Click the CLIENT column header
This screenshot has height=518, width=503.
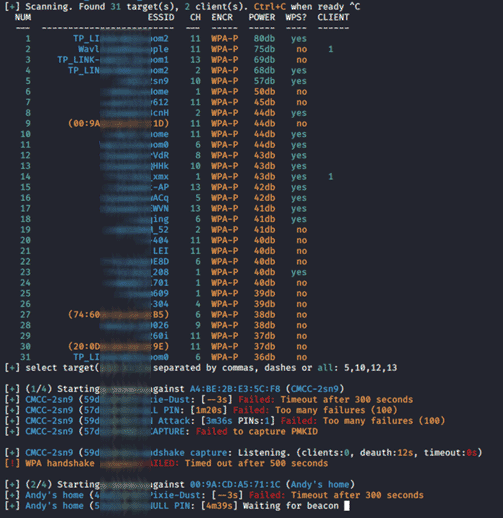333,17
